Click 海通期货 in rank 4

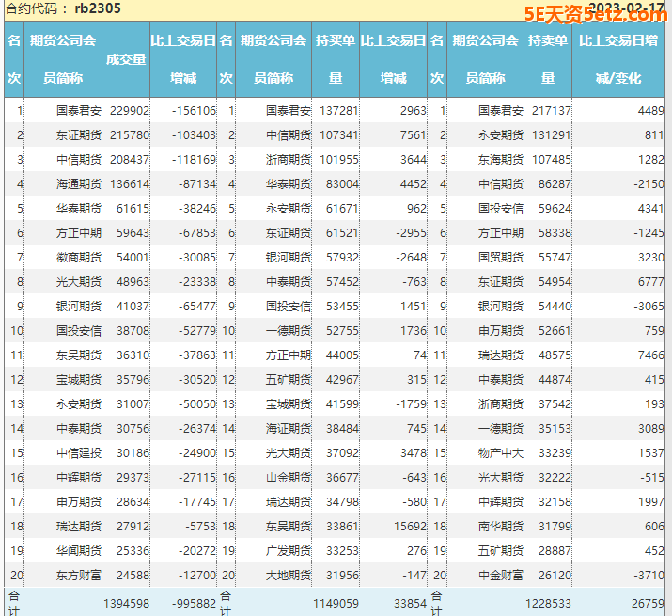click(79, 184)
